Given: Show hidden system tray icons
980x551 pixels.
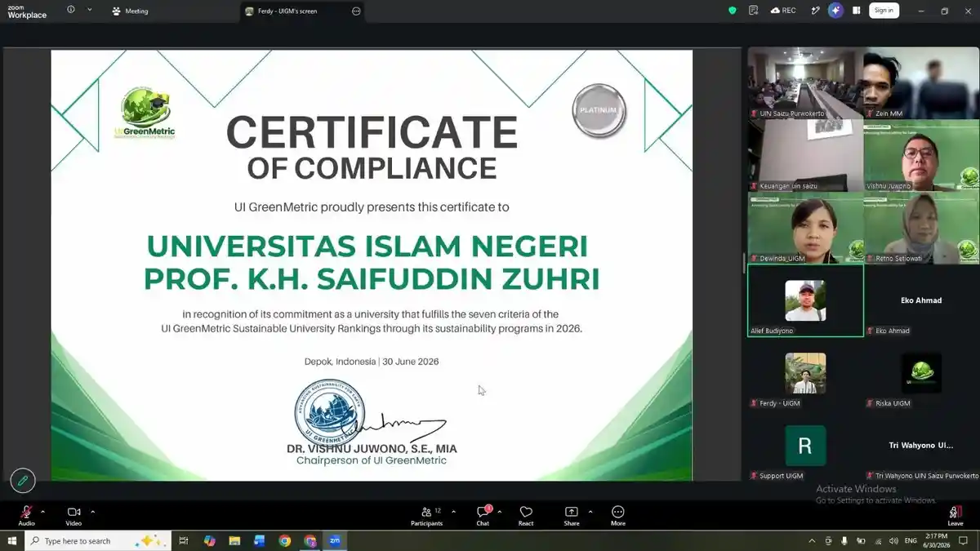Looking at the screenshot, I should click(812, 540).
